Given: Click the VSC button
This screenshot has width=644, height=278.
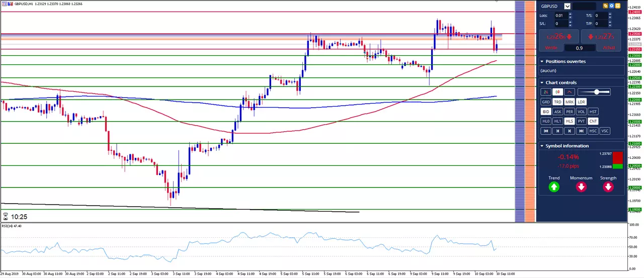Looking at the screenshot, I should click(x=605, y=131).
